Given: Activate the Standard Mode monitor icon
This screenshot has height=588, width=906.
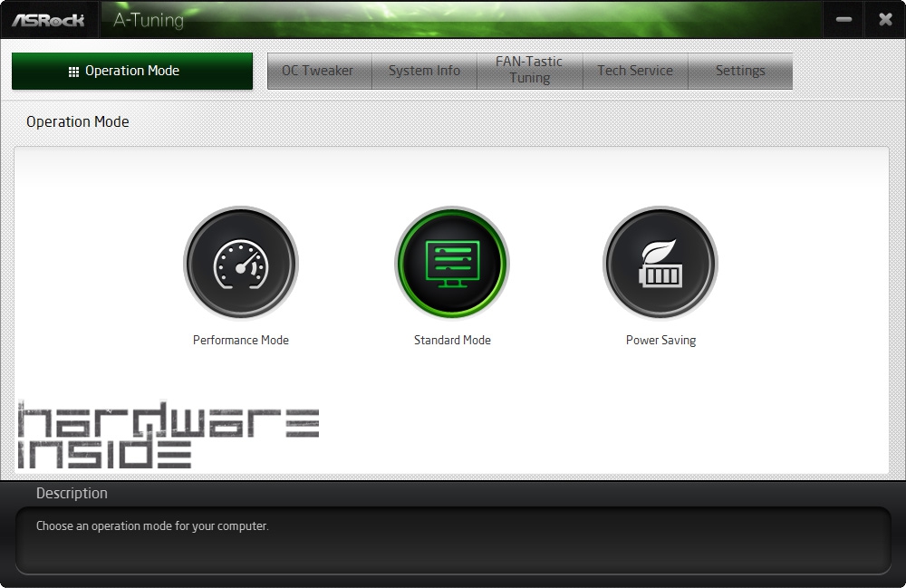Looking at the screenshot, I should [452, 264].
